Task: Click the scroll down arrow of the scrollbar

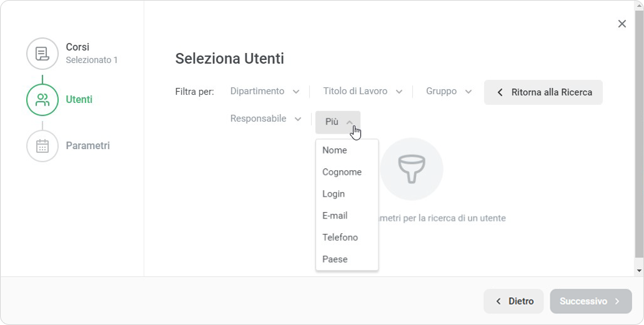Action: (x=639, y=271)
